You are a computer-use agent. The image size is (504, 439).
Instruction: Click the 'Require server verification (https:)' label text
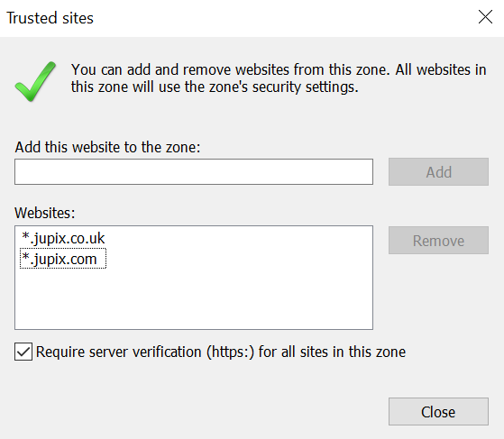click(145, 352)
